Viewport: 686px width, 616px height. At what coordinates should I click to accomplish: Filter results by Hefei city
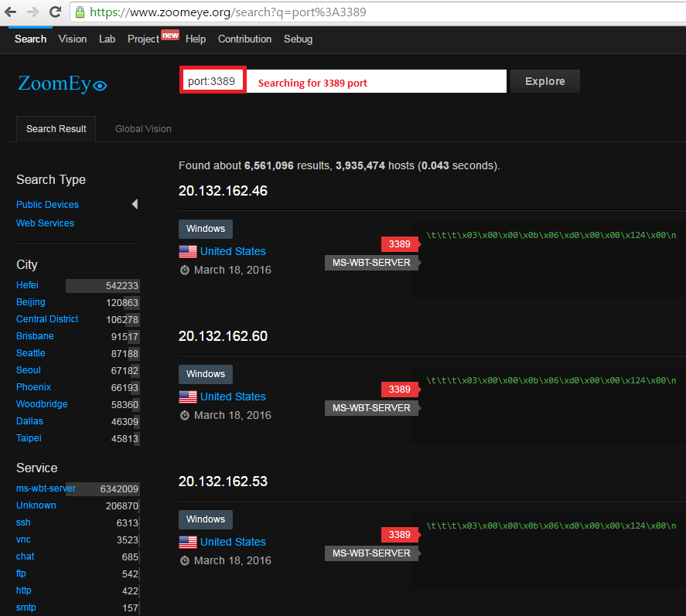pyautogui.click(x=27, y=284)
